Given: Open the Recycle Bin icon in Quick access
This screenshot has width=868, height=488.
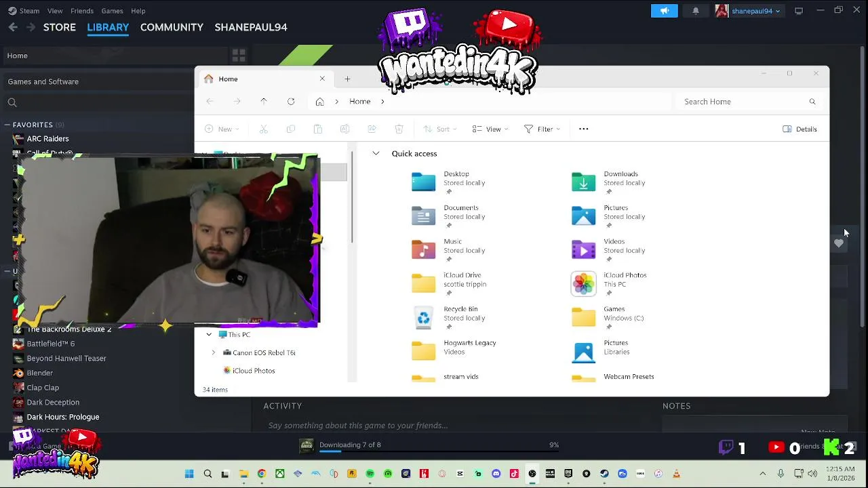Looking at the screenshot, I should point(423,317).
